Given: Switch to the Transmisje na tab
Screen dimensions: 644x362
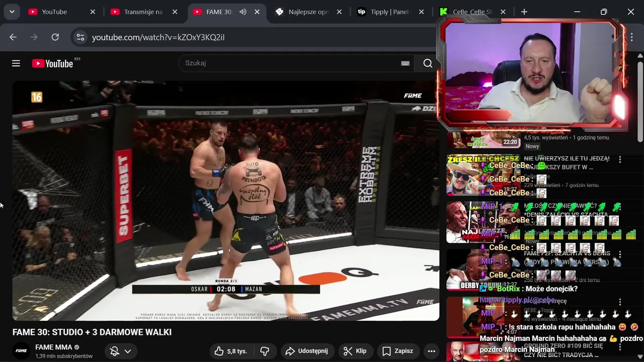Looking at the screenshot, I should (143, 12).
